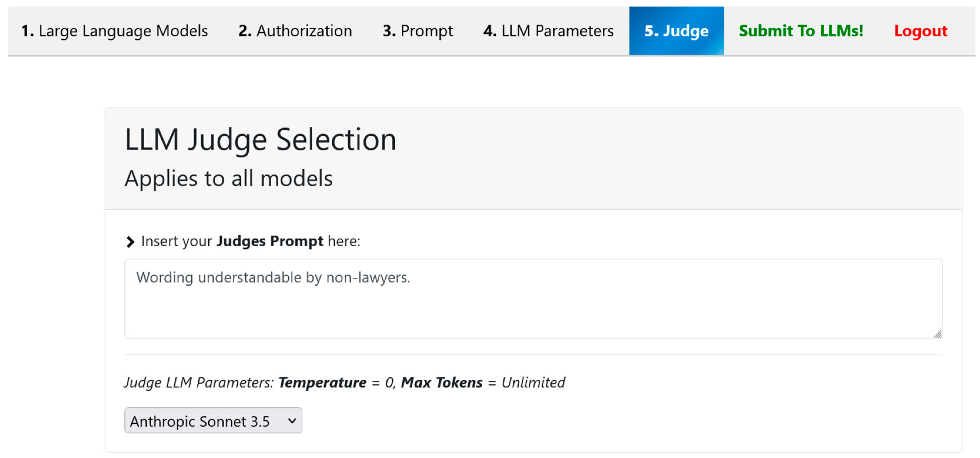Focus the Judges Prompt text area
This screenshot has width=980, height=458.
pos(532,308)
